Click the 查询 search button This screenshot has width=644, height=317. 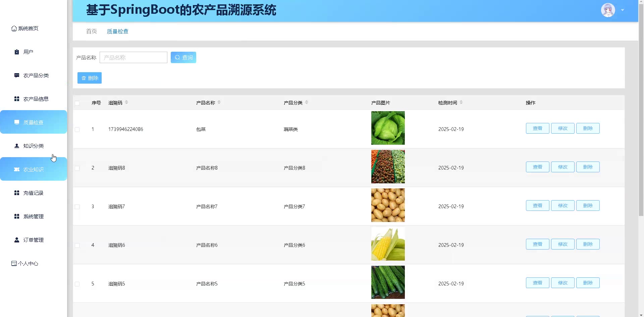pos(183,57)
